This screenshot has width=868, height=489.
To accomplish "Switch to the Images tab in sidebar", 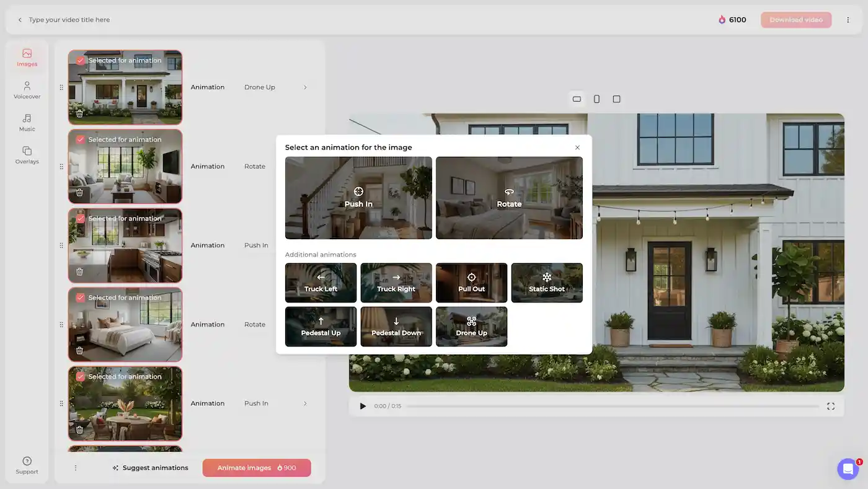I will 27,58.
